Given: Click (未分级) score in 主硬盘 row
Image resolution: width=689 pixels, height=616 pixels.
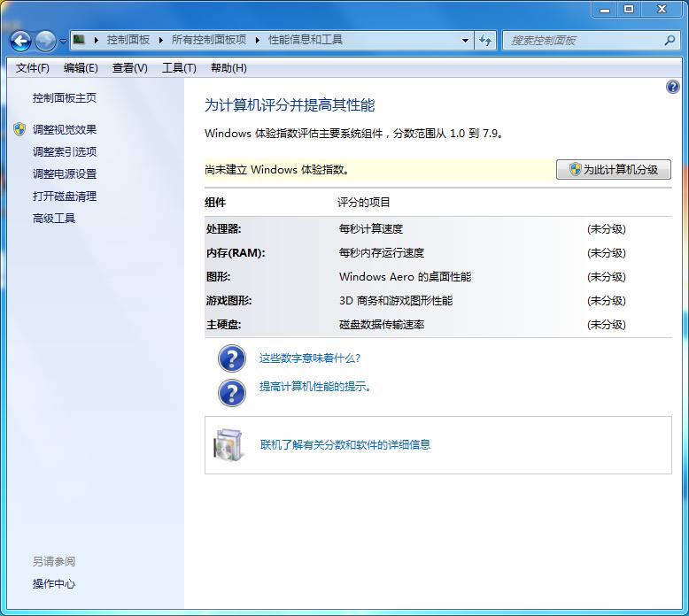Looking at the screenshot, I should point(607,325).
